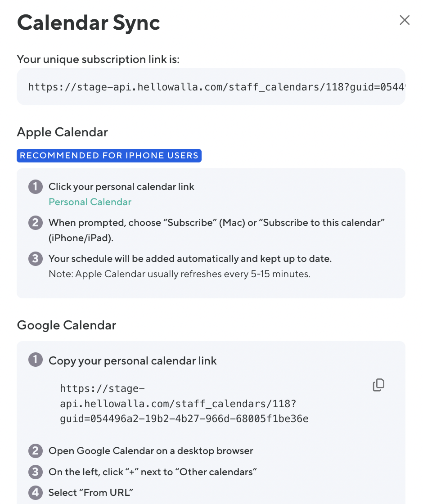Click the unique subscription link field

coord(211,87)
